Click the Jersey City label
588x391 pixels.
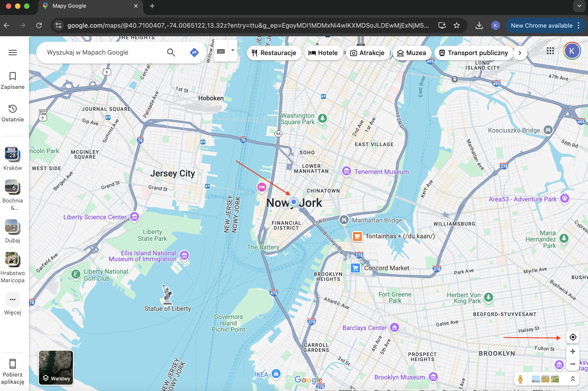173,173
